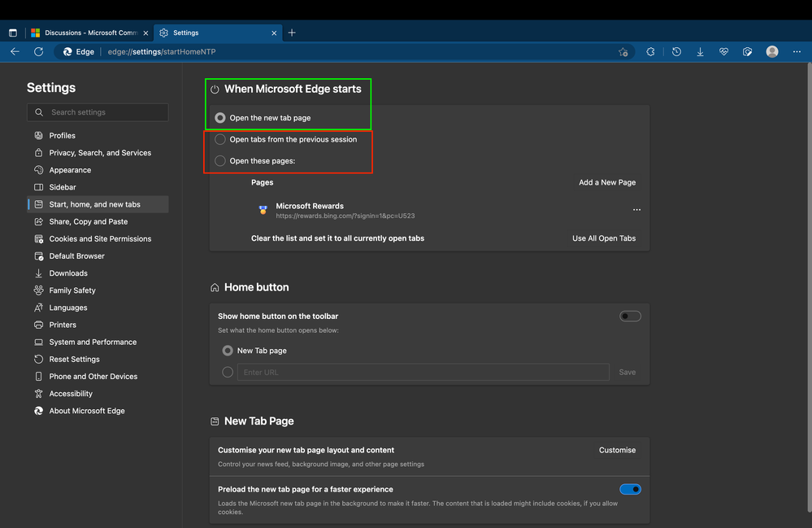Click the Edge logo in address bar

point(67,52)
